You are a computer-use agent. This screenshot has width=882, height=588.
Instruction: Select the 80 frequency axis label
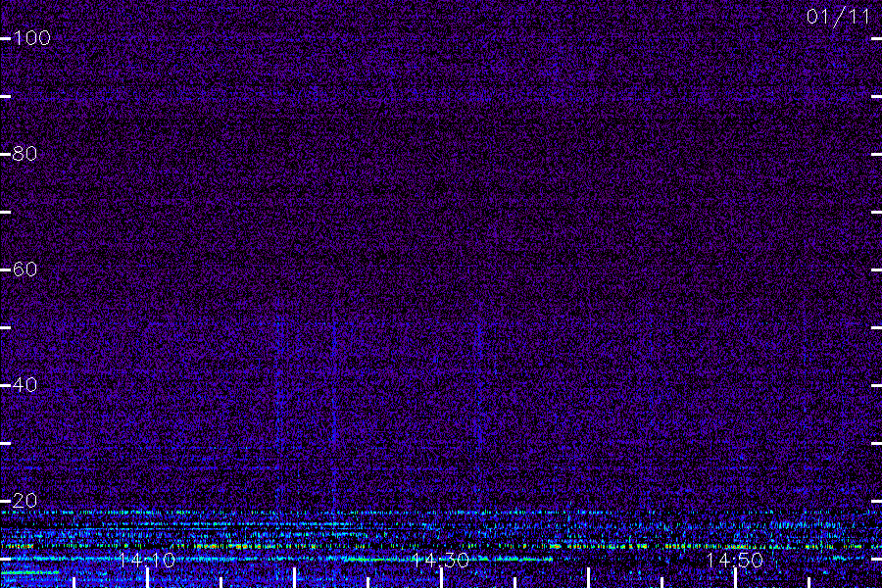pyautogui.click(x=24, y=154)
